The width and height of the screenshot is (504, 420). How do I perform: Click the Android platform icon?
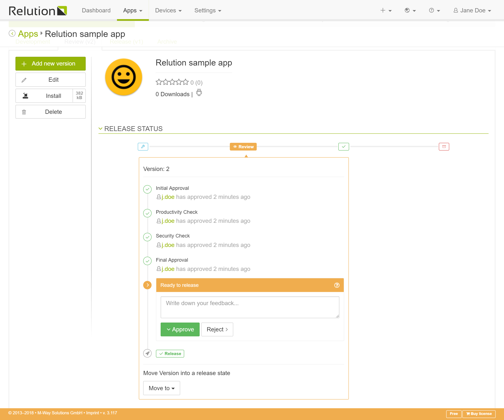[x=199, y=92]
